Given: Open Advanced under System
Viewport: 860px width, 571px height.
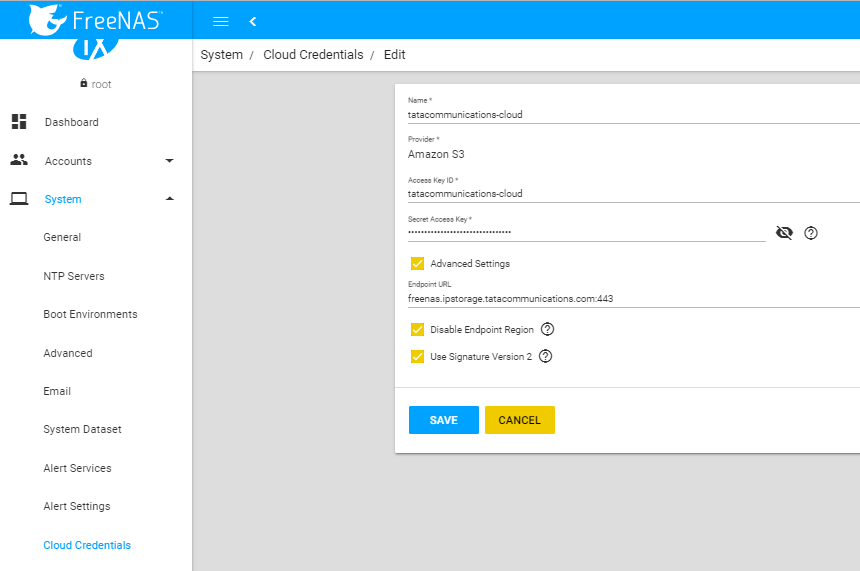Looking at the screenshot, I should [x=68, y=353].
